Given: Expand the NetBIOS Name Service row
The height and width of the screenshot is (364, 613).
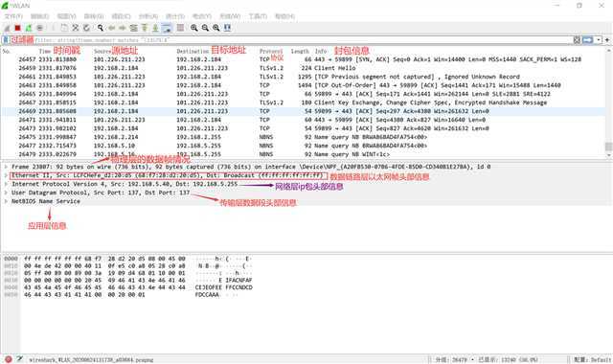Looking at the screenshot, I should 6,201.
